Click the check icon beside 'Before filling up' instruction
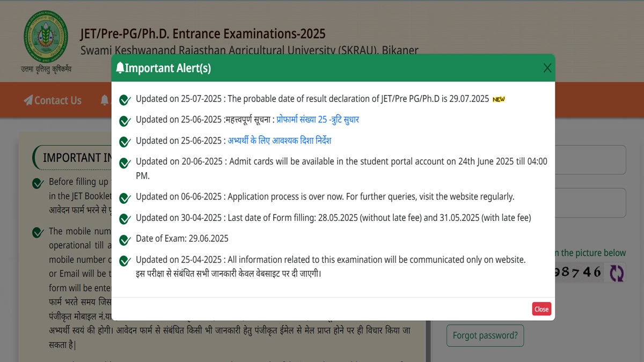The width and height of the screenshot is (644, 362). pos(38,183)
